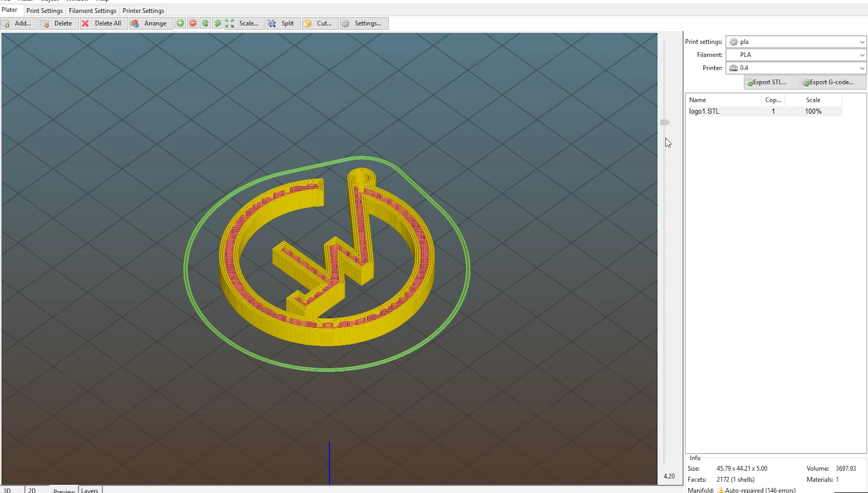Select the Preview view tab

64,490
